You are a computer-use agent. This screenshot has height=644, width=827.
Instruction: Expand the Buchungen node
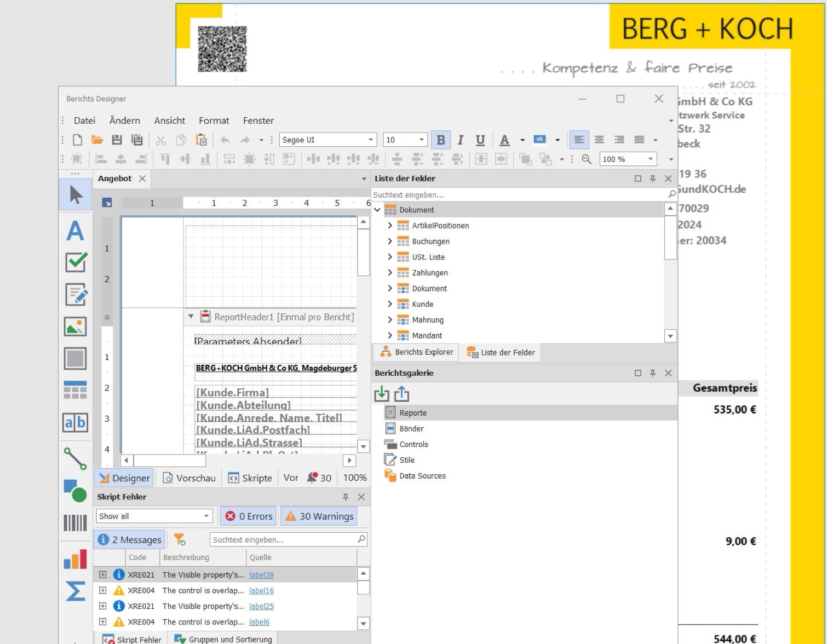tap(390, 242)
